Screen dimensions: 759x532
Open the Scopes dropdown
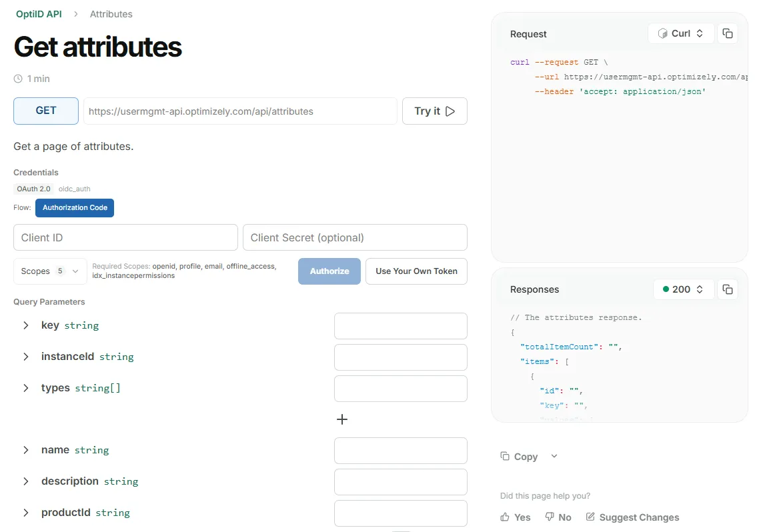[x=50, y=271]
